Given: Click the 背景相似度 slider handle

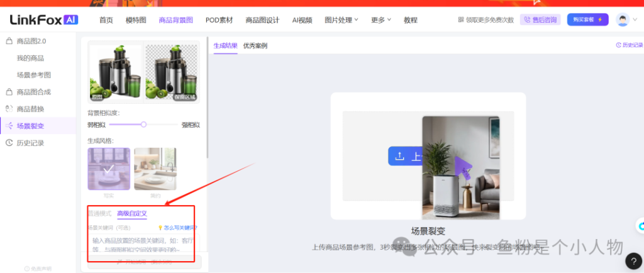Looking at the screenshot, I should click(143, 125).
